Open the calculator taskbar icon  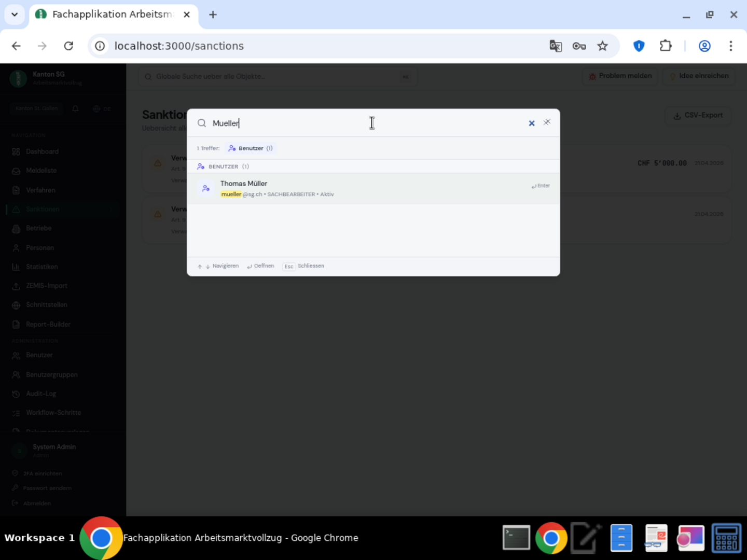click(x=726, y=538)
